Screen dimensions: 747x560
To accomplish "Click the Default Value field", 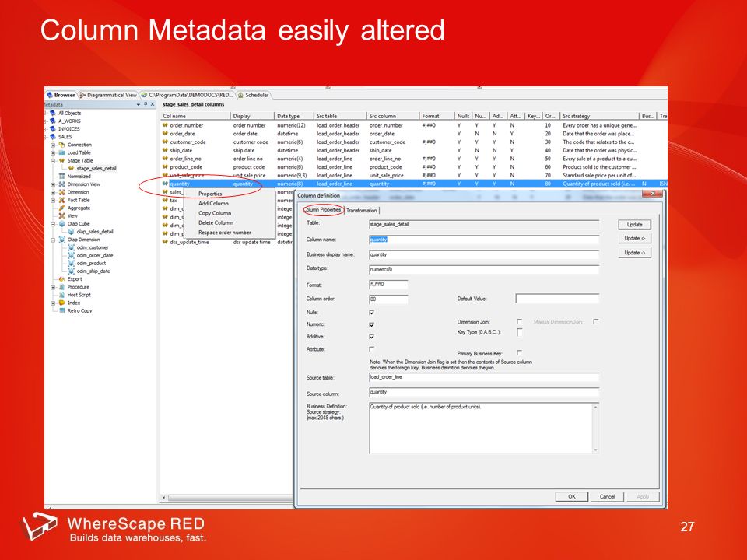I will pyautogui.click(x=557, y=299).
